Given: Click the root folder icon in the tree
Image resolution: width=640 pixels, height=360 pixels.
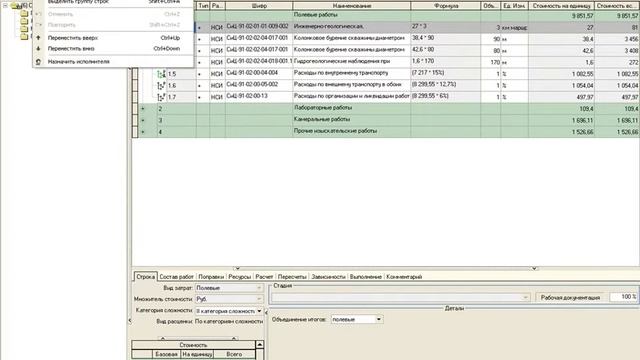Looking at the screenshot, I should [16, 6].
